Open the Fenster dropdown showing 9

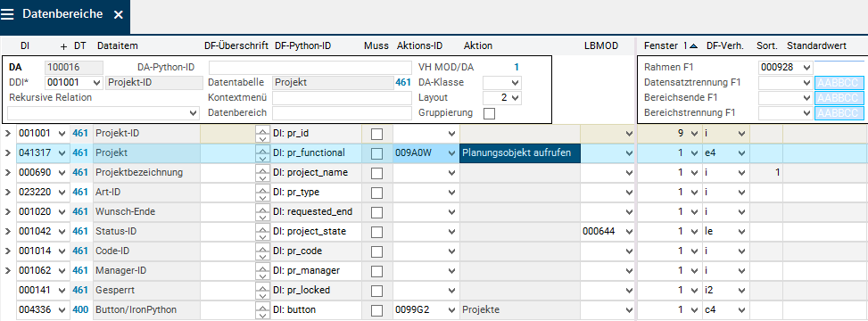[694, 134]
